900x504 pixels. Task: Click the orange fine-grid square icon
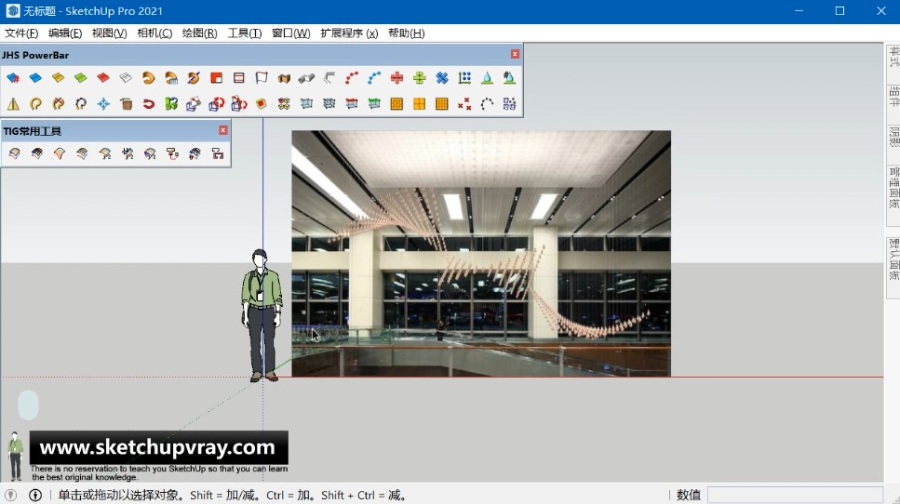pos(442,104)
